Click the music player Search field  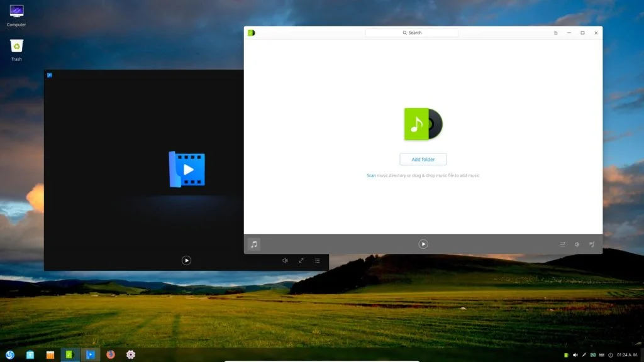point(412,33)
